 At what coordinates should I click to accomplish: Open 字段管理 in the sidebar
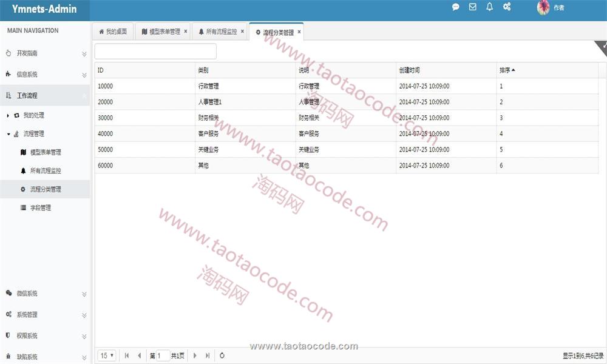tap(40, 207)
